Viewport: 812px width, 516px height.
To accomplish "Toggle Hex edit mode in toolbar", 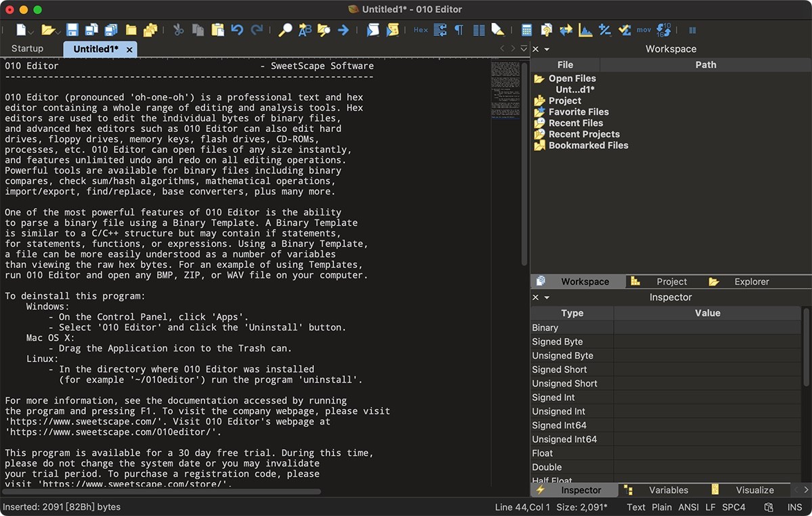I will coord(421,30).
